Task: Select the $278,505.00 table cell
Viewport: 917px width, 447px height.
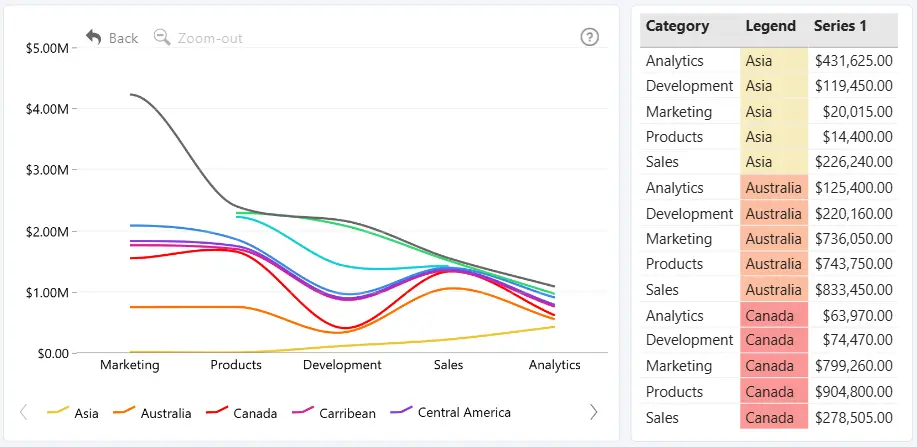Action: [x=854, y=418]
